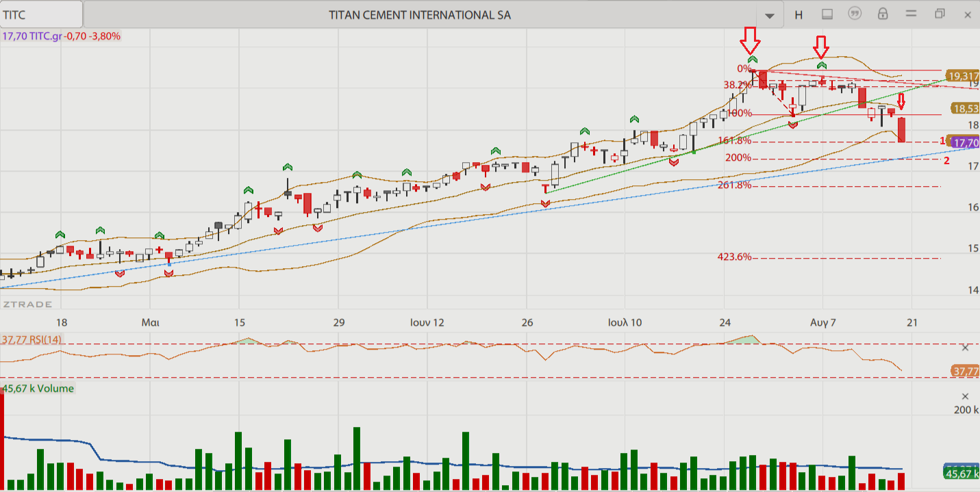The image size is (980, 492).
Task: Select the 45,67 k Volume label
Action: 38,388
